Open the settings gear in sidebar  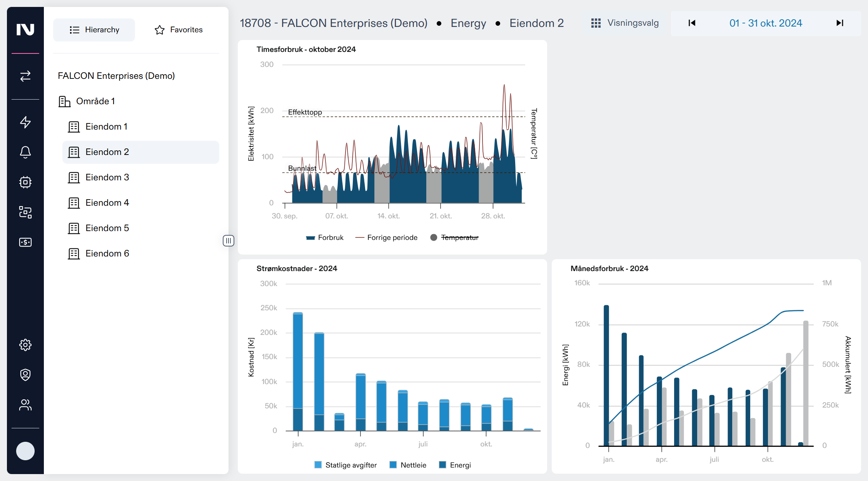25,345
